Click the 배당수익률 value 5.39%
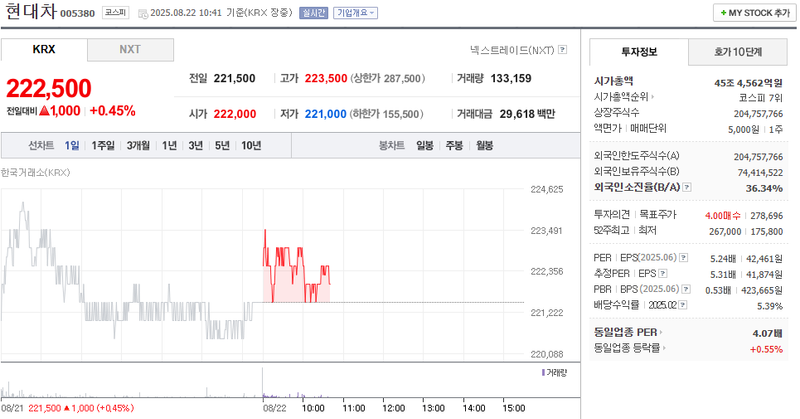 (x=770, y=306)
